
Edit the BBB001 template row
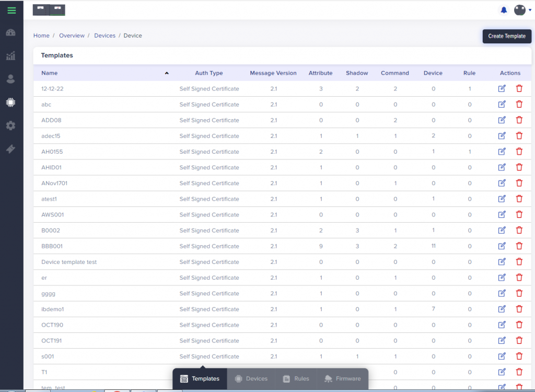502,246
